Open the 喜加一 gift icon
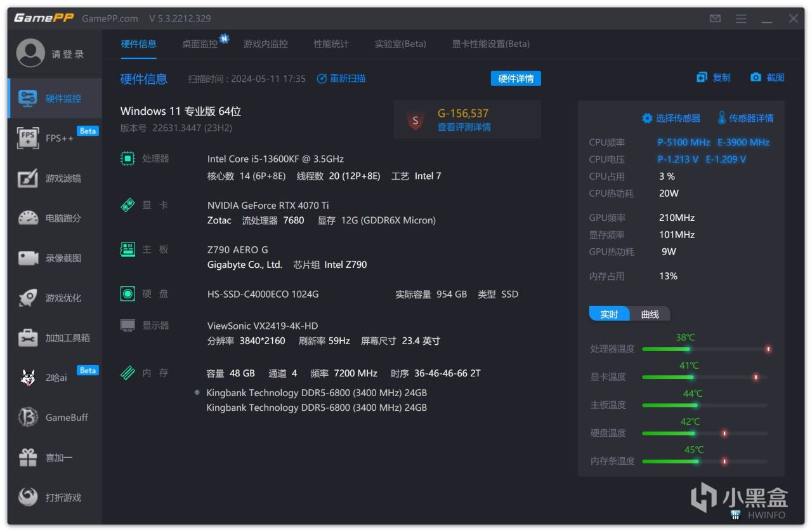Image resolution: width=812 pixels, height=532 pixels. click(28, 457)
